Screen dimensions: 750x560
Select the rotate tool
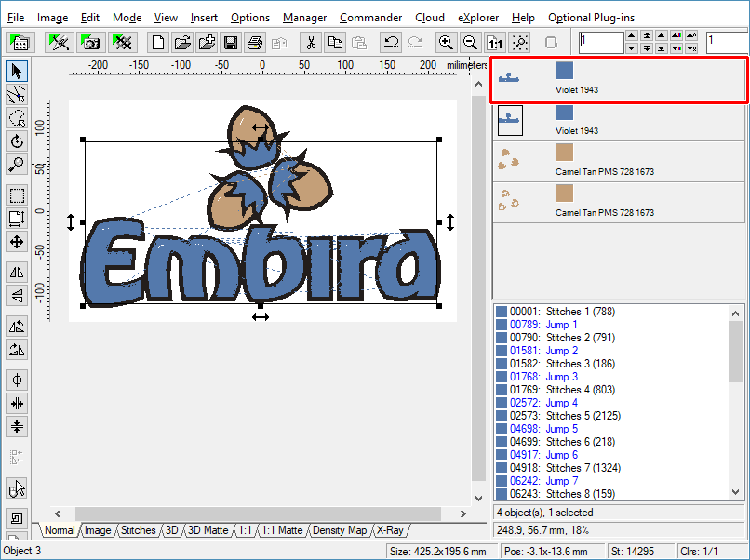17,141
